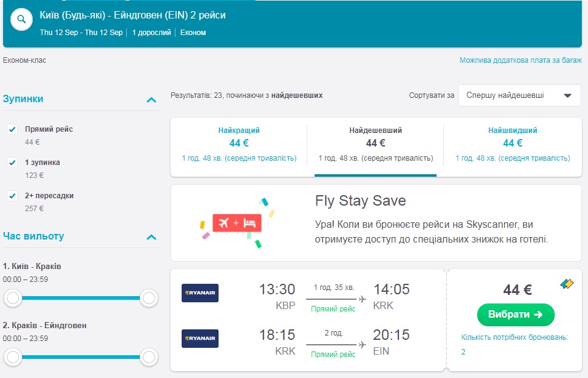Uncheck the 1 зупинка checkbox
588x378 pixels.
(12, 163)
